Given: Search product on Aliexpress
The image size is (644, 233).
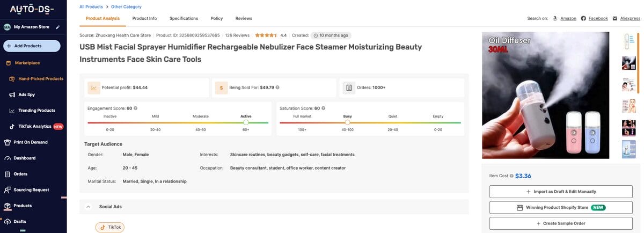Looking at the screenshot, I should click(630, 18).
